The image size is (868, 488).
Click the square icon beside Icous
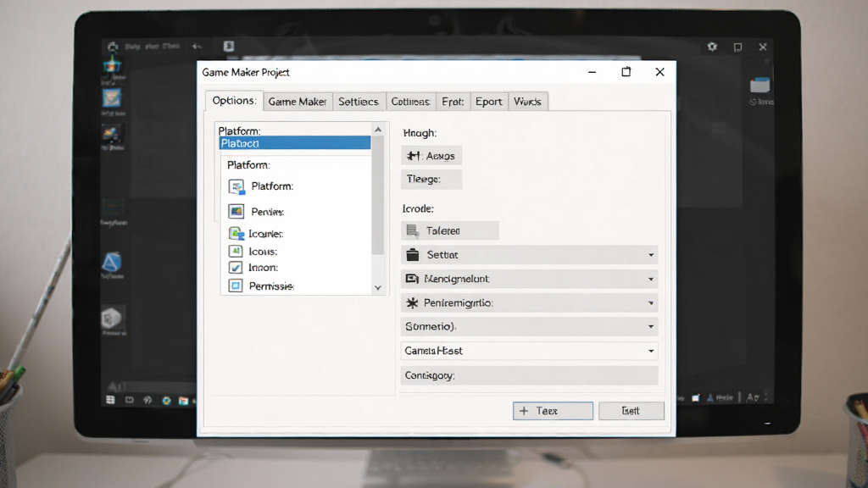(236, 251)
